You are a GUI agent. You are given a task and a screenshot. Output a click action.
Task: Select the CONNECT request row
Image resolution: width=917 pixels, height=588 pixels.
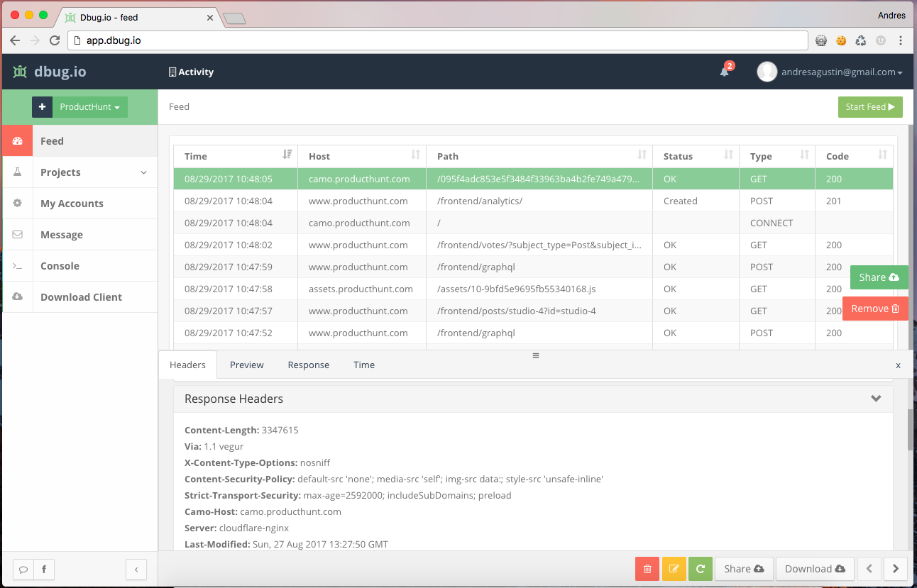[x=533, y=223]
